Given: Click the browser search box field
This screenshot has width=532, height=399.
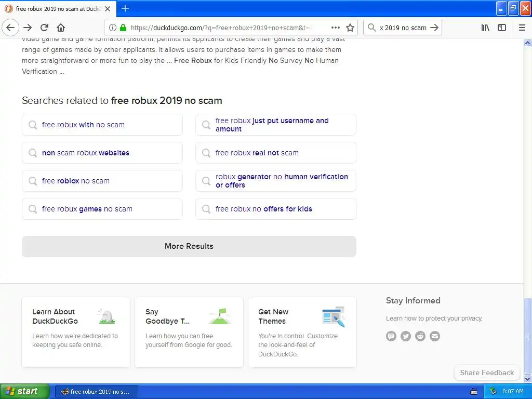Looking at the screenshot, I should [x=403, y=28].
